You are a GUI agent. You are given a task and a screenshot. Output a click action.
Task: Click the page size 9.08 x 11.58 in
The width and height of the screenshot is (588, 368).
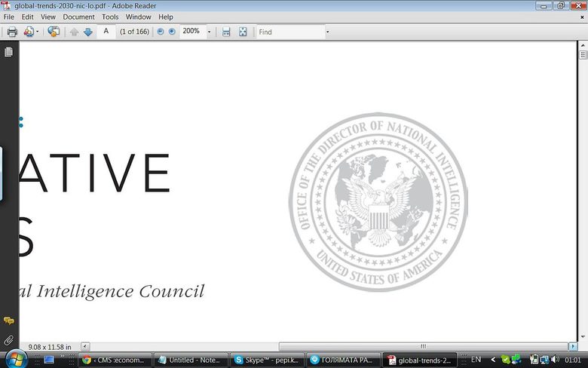(50, 347)
